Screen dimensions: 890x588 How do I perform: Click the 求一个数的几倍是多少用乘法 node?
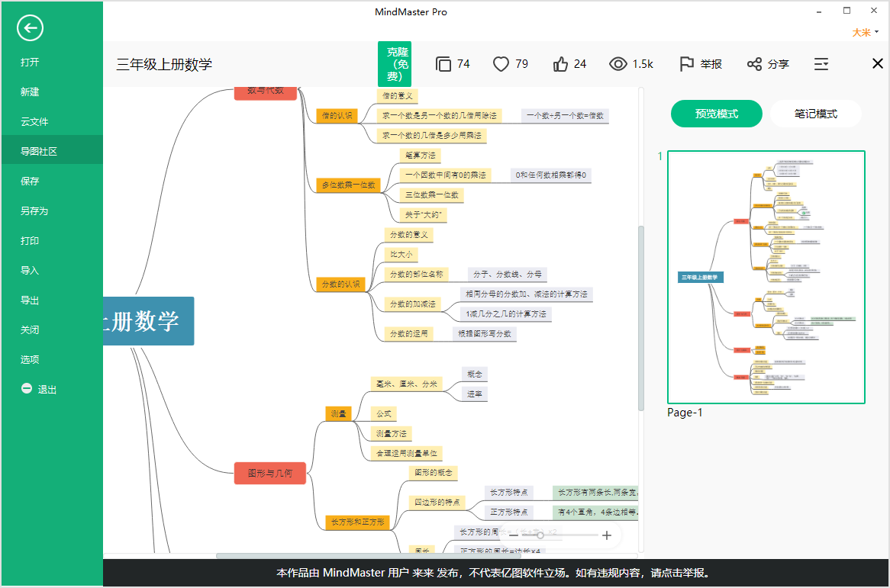pyautogui.click(x=432, y=136)
